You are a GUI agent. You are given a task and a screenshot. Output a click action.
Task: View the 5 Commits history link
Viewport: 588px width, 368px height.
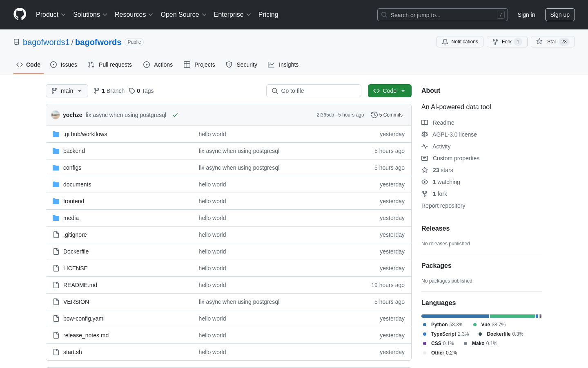click(x=387, y=115)
